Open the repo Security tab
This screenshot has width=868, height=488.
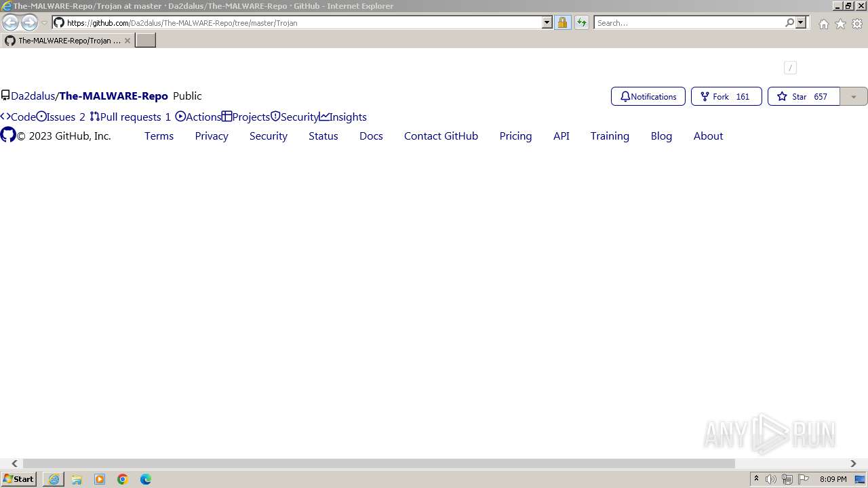[x=295, y=117]
